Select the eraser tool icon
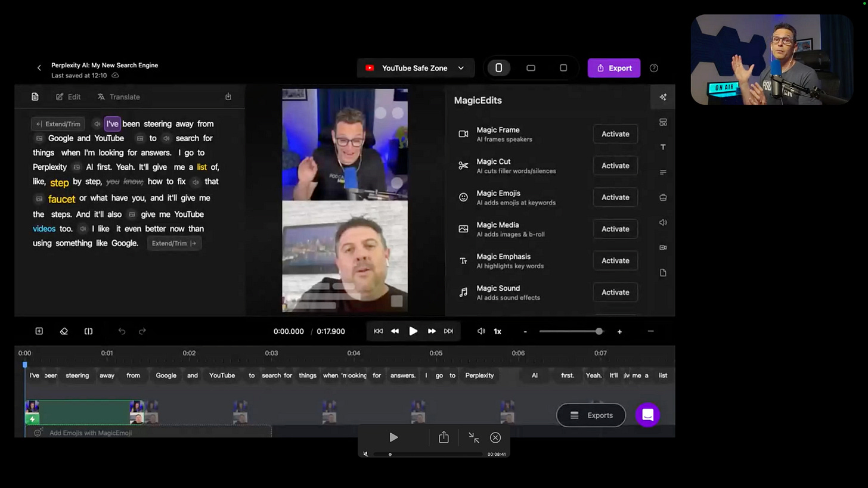This screenshot has width=868, height=488. point(64,331)
